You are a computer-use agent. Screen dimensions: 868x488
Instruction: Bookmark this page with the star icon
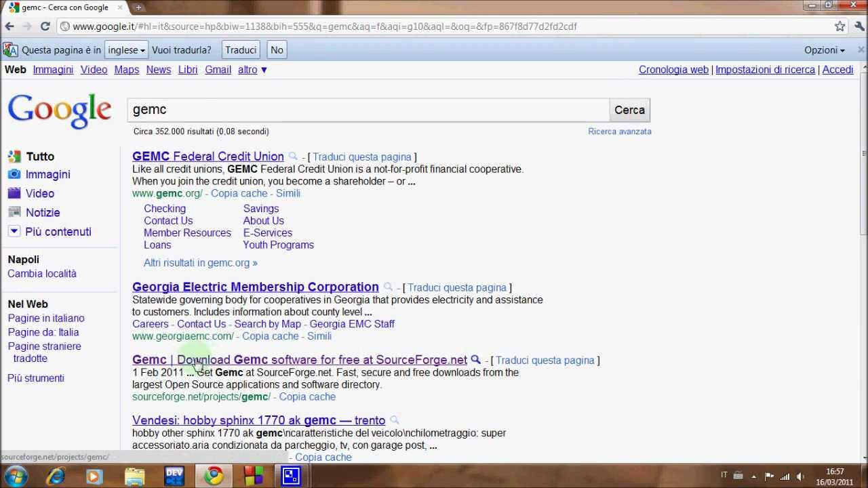[840, 26]
